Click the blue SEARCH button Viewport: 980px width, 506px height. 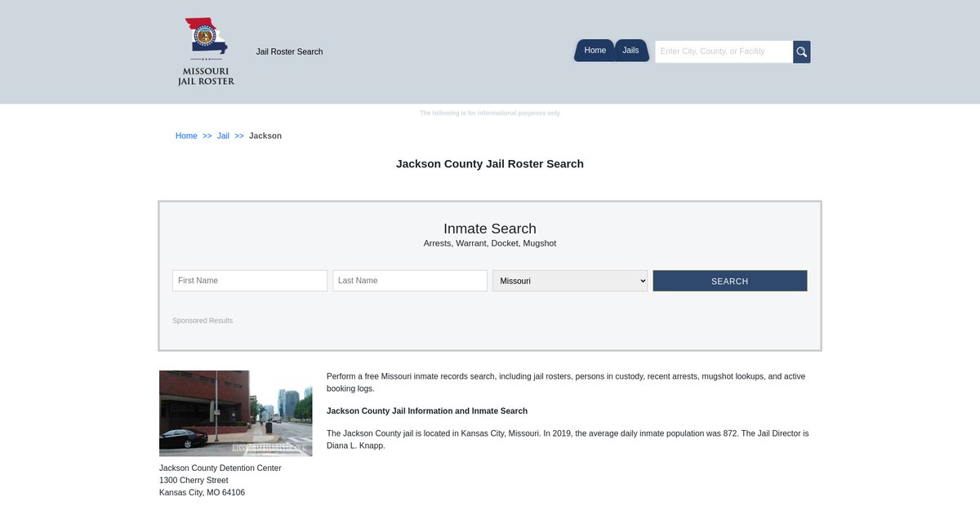(730, 281)
